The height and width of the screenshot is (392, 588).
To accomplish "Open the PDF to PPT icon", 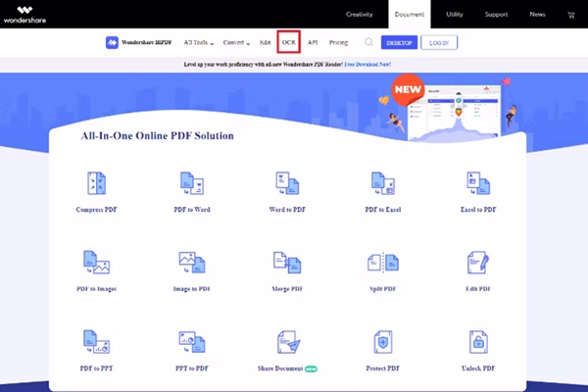I will pos(96,342).
